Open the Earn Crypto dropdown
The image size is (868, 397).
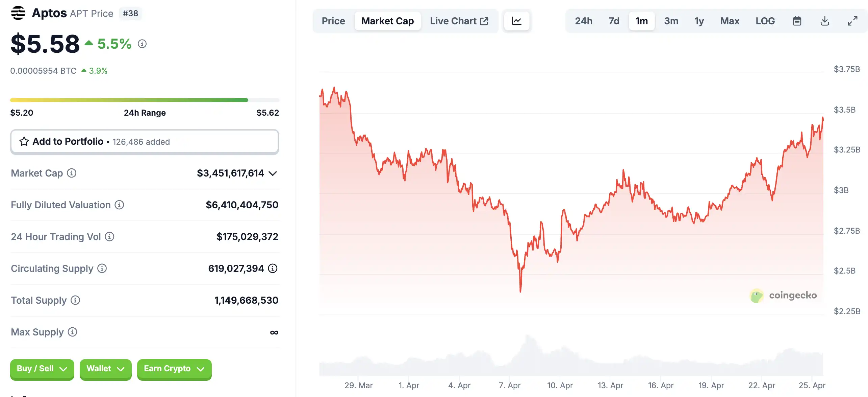(x=174, y=369)
